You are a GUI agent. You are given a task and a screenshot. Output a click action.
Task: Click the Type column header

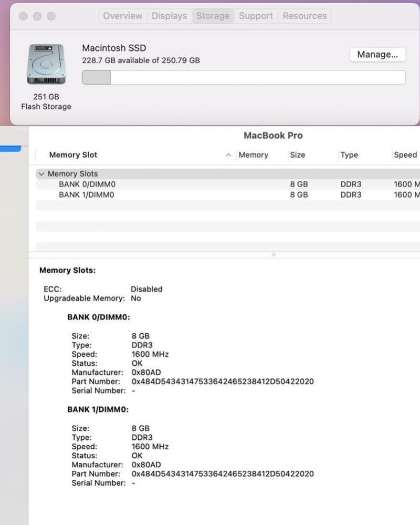[x=349, y=155]
